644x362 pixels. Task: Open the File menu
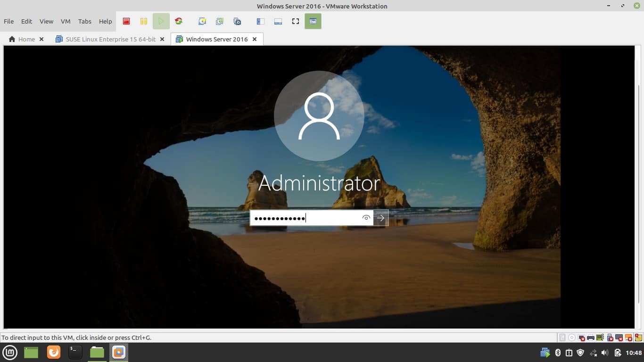click(9, 21)
